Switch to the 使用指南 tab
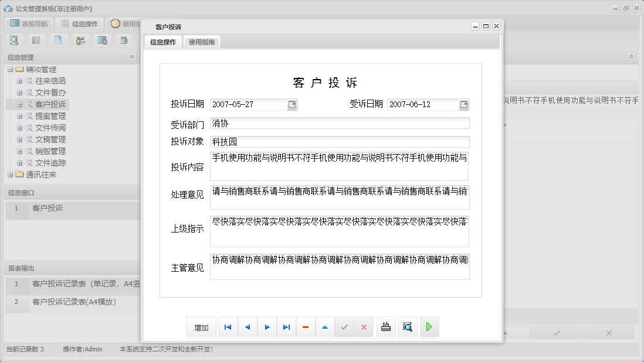The height and width of the screenshot is (362, 644). pos(202,42)
